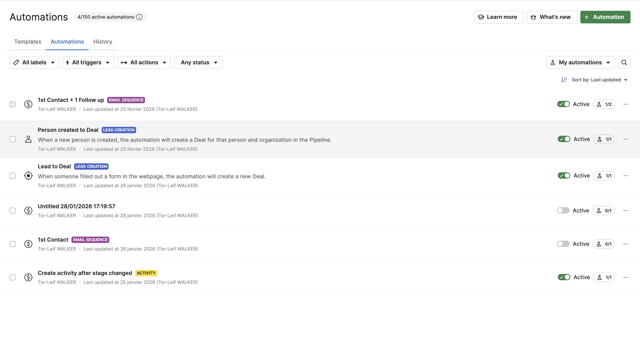The image size is (640, 364).
Task: Open the All triggers filter dropdown
Action: [x=88, y=63]
